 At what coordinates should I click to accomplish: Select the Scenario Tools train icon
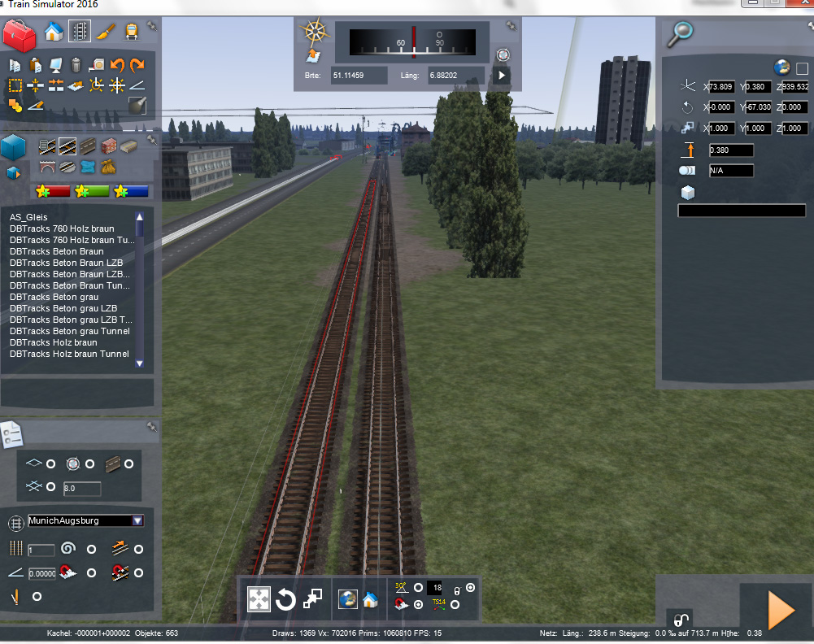(x=132, y=31)
